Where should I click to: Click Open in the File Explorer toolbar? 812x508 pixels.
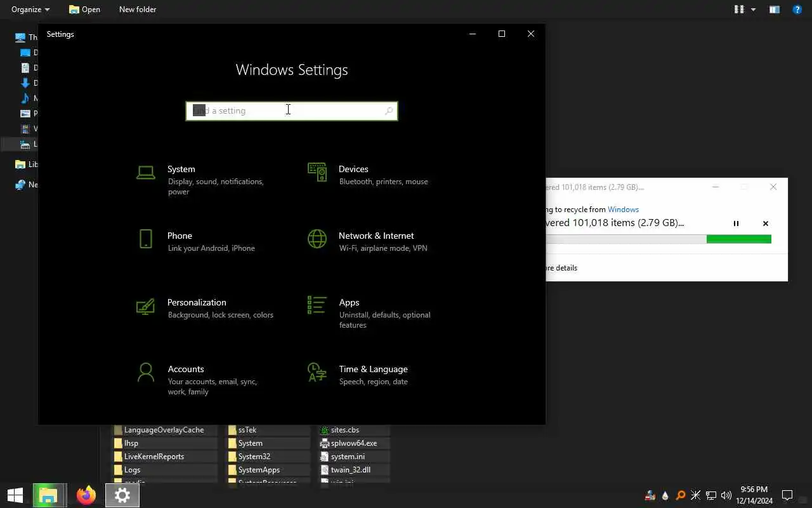coord(84,10)
